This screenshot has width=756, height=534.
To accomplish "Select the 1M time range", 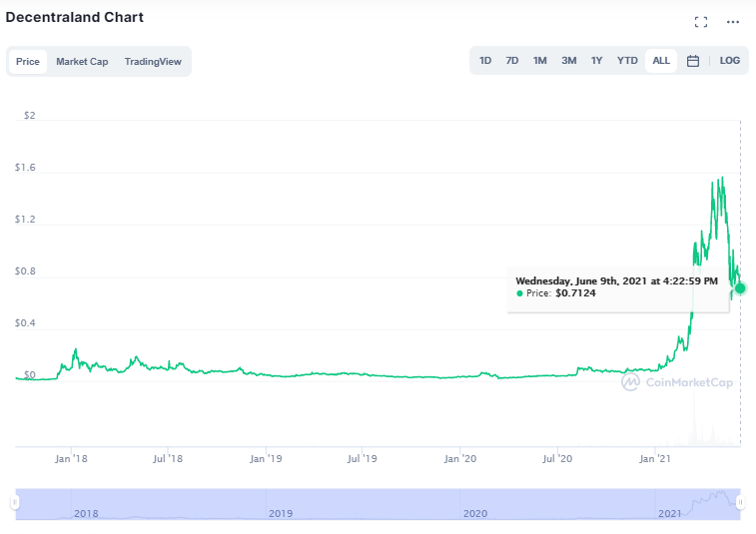I will tap(539, 61).
